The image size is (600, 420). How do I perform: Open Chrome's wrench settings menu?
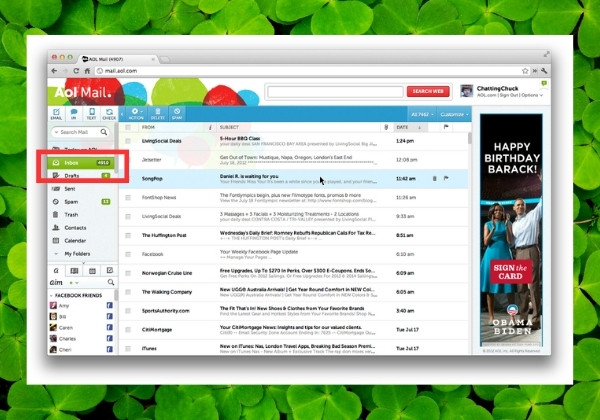[x=544, y=71]
